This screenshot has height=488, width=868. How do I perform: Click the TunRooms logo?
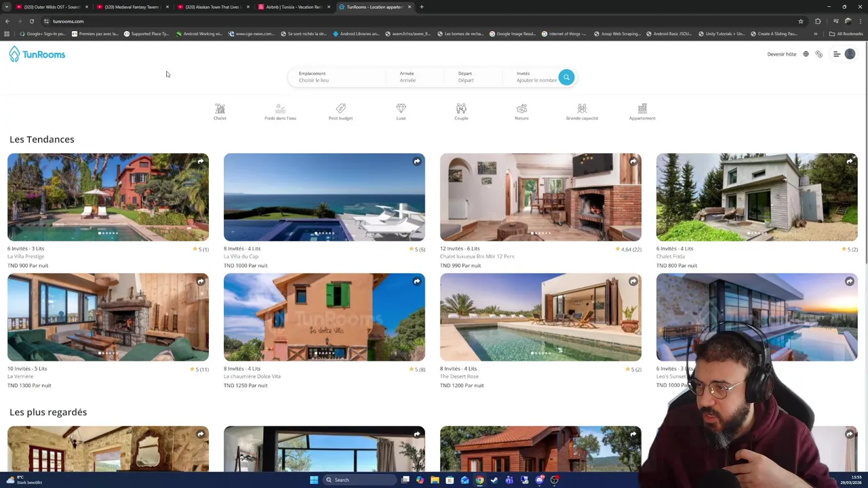[37, 54]
